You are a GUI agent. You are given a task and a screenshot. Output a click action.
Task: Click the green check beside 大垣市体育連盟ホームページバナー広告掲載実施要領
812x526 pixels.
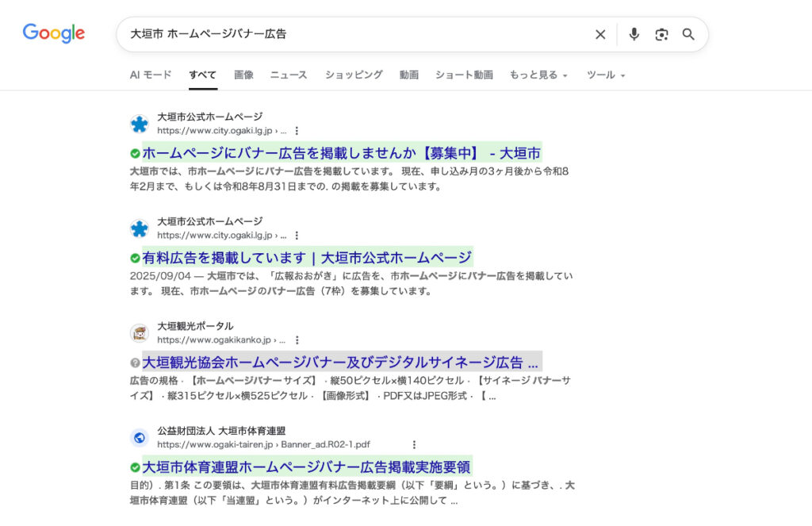coord(135,467)
